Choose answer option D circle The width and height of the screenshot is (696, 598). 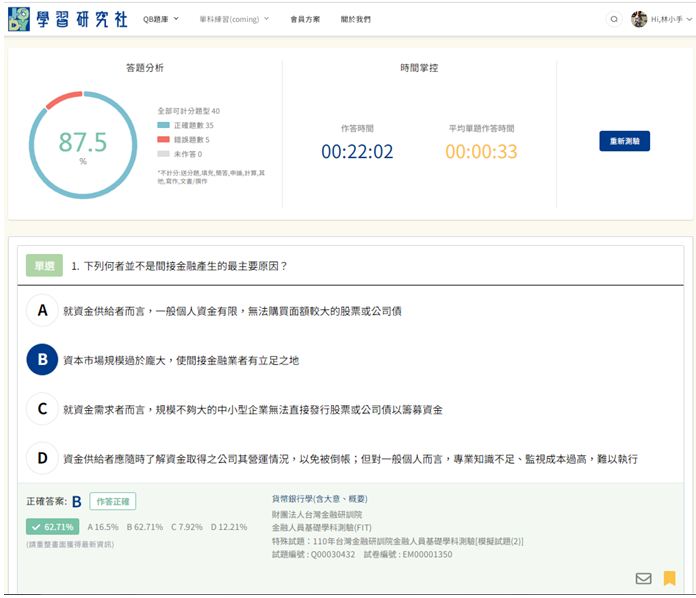(42, 458)
